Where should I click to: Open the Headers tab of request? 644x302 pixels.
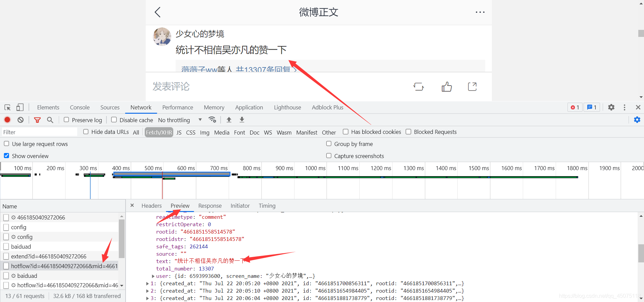151,206
